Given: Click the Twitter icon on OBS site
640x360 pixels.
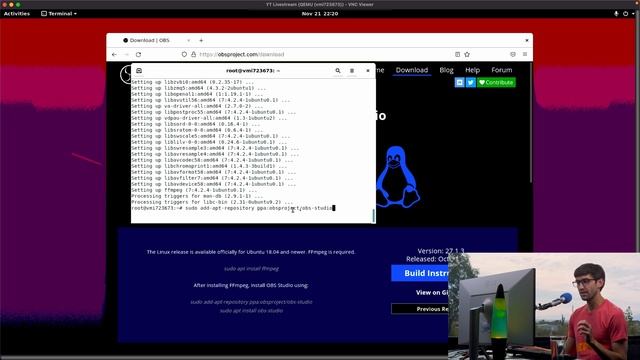Looking at the screenshot, I should pos(471,82).
